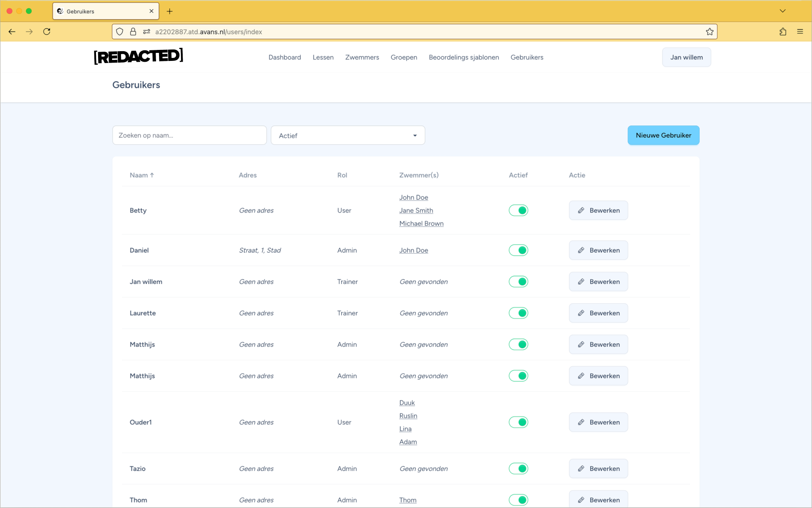Expand the browser tab list chevron

click(x=782, y=11)
